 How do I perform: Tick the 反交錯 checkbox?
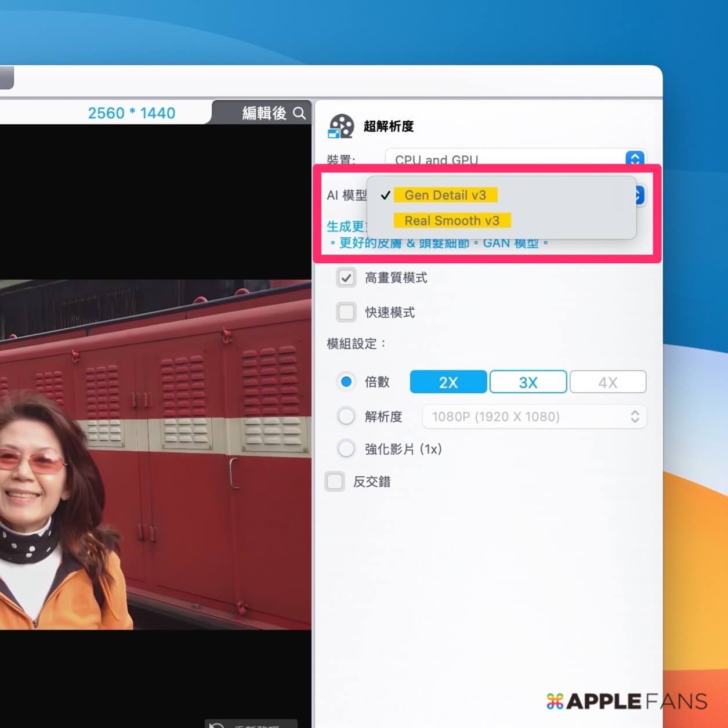(x=335, y=481)
